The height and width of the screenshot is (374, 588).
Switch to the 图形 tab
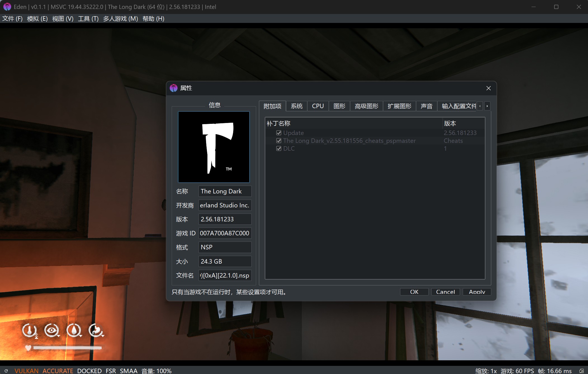pyautogui.click(x=339, y=106)
